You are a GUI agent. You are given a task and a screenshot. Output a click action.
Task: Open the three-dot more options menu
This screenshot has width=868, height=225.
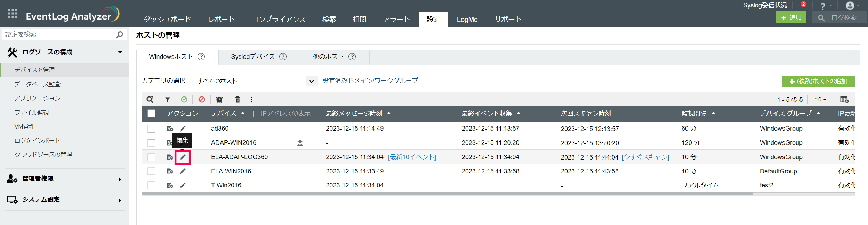(x=252, y=100)
